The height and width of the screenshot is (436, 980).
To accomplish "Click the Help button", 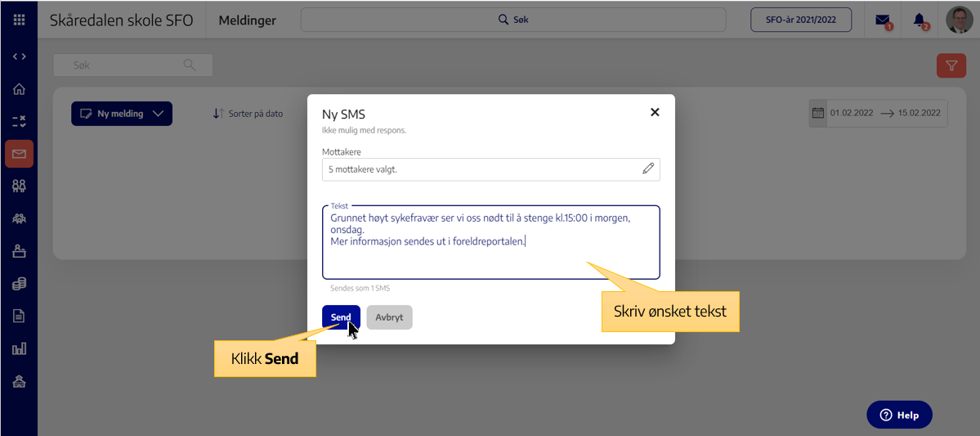I will coord(899,415).
